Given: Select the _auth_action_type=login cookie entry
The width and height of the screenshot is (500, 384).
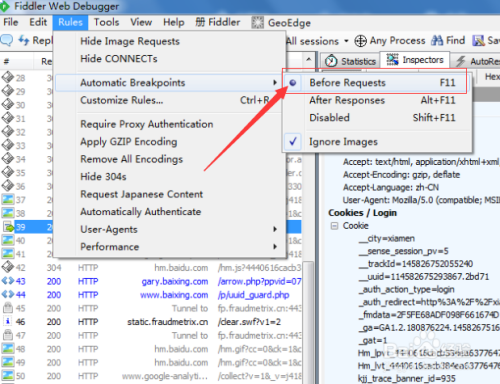Looking at the screenshot, I should click(x=407, y=289).
